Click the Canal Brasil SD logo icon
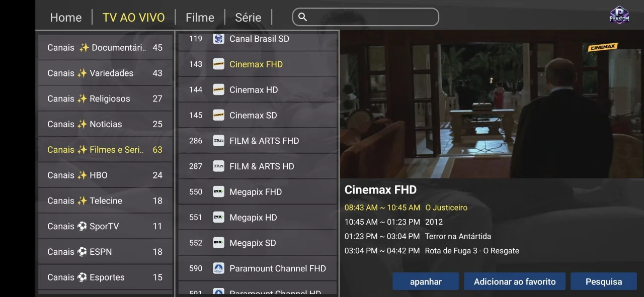This screenshot has height=297, width=644. [218, 39]
